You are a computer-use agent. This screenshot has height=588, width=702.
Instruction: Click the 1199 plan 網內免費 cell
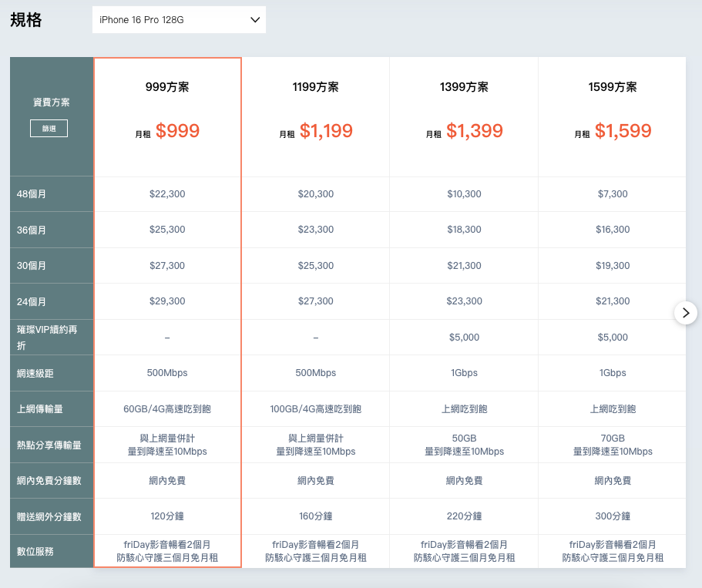(316, 481)
